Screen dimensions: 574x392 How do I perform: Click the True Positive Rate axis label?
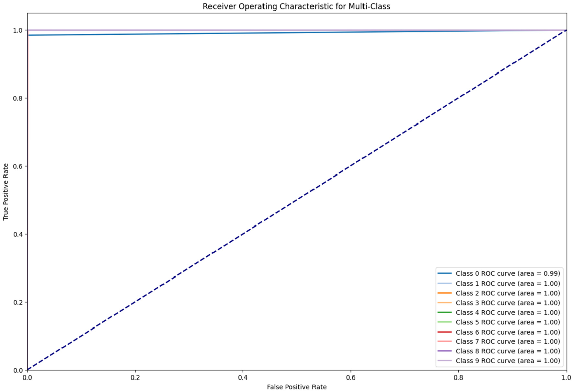point(6,192)
